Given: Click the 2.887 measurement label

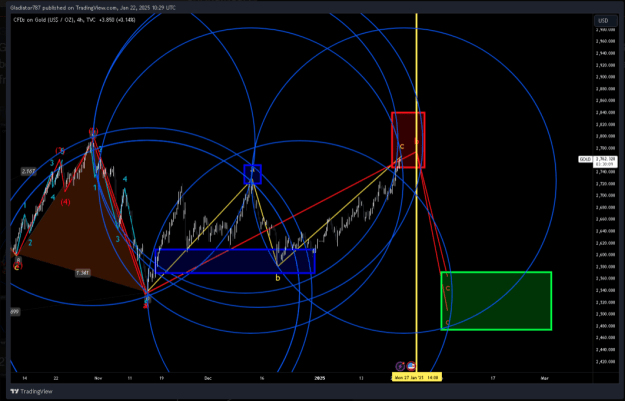Looking at the screenshot, I should click(x=28, y=171).
